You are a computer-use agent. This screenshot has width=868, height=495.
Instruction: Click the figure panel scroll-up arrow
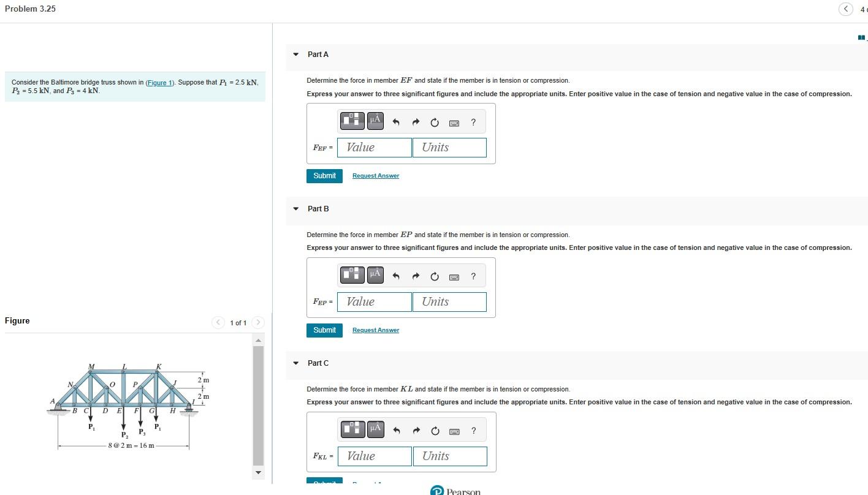pyautogui.click(x=258, y=340)
